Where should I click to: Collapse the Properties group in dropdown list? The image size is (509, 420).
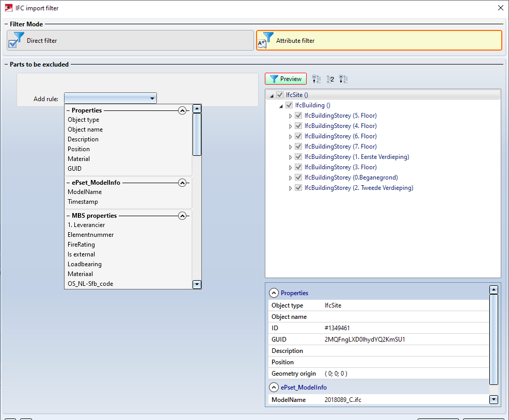click(182, 110)
